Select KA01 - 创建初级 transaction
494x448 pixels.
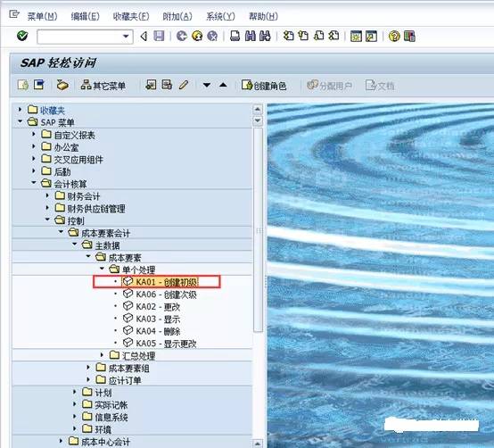[x=160, y=281]
